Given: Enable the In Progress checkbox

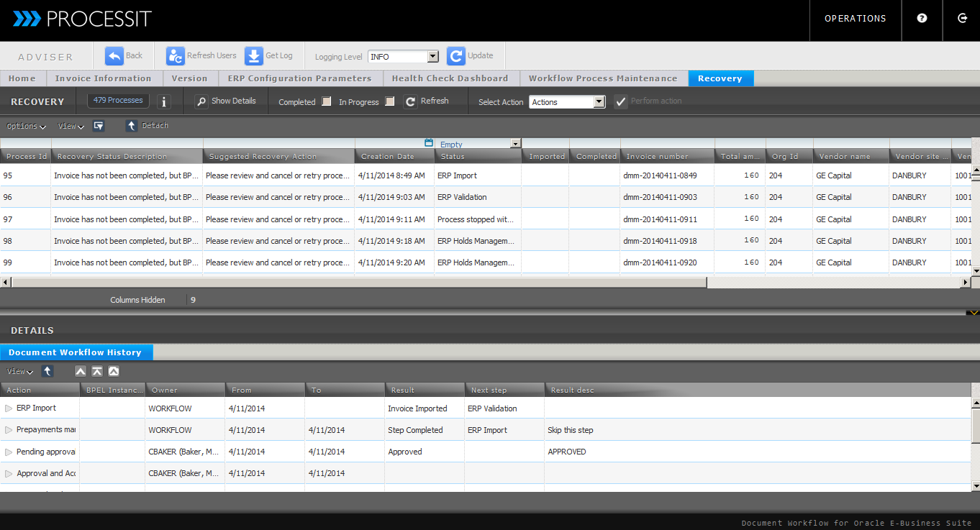Looking at the screenshot, I should tap(390, 101).
